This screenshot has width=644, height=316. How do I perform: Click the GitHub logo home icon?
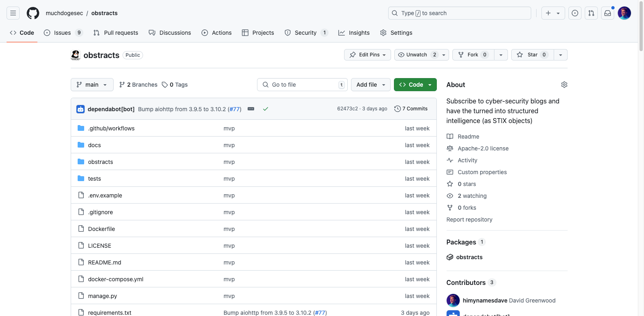(x=33, y=13)
